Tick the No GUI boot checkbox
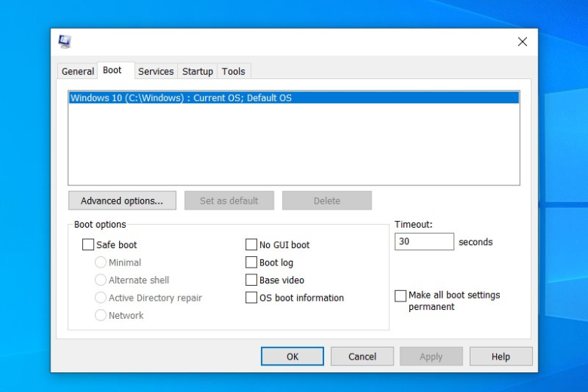 251,244
